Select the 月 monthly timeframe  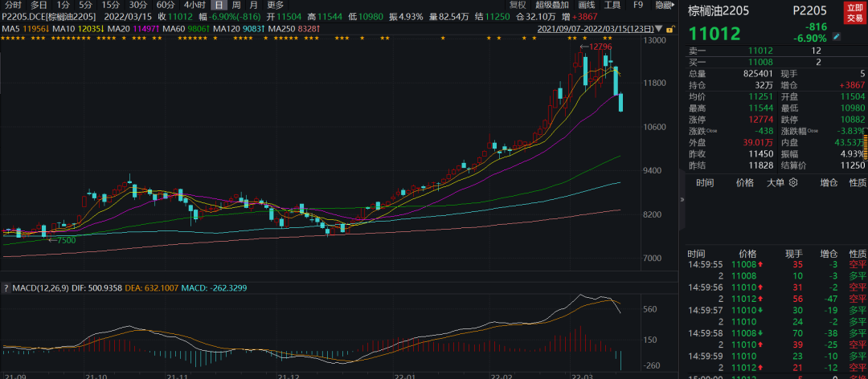tap(253, 5)
